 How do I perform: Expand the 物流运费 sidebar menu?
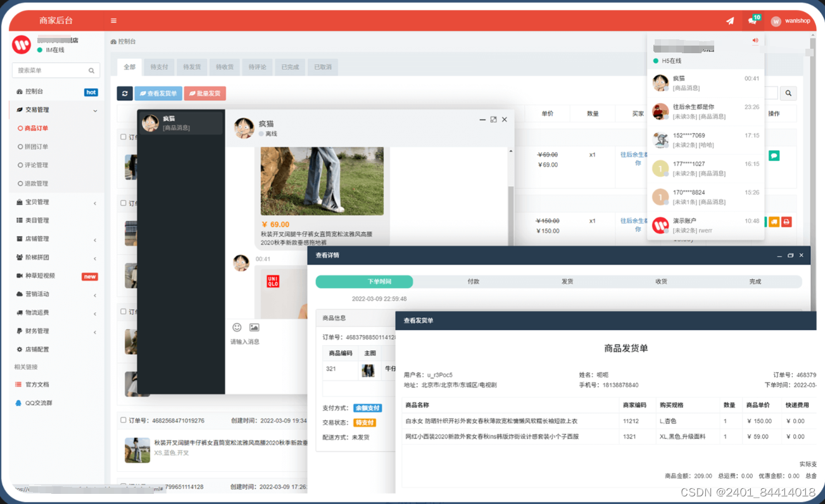(56, 312)
